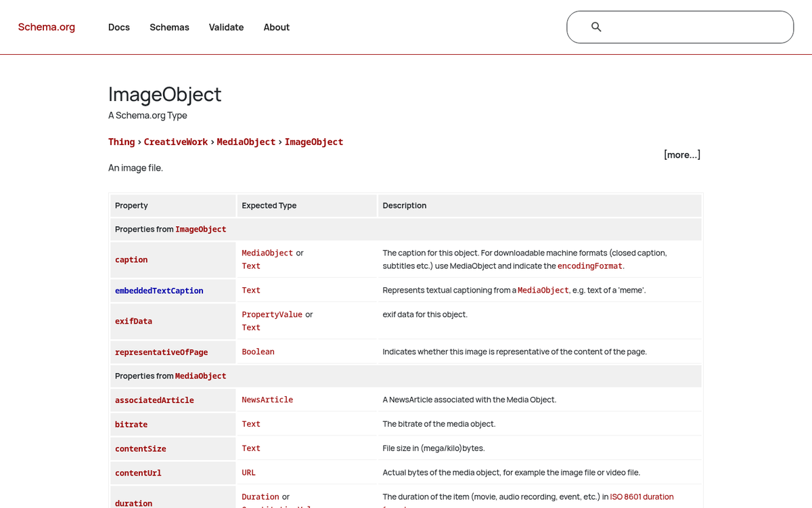Open the Boolean expected type
This screenshot has width=812, height=508.
(258, 352)
